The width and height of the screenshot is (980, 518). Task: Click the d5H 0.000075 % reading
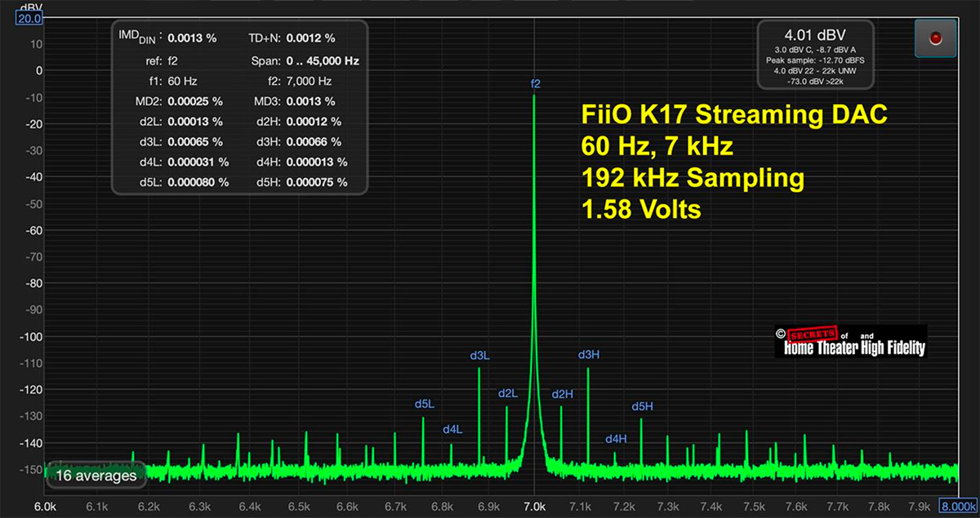tap(317, 182)
